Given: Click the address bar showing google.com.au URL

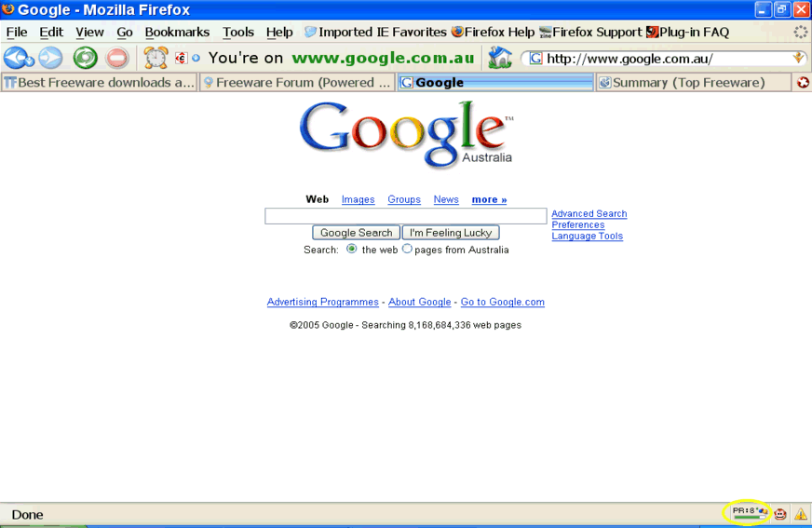Looking at the screenshot, I should (x=666, y=59).
